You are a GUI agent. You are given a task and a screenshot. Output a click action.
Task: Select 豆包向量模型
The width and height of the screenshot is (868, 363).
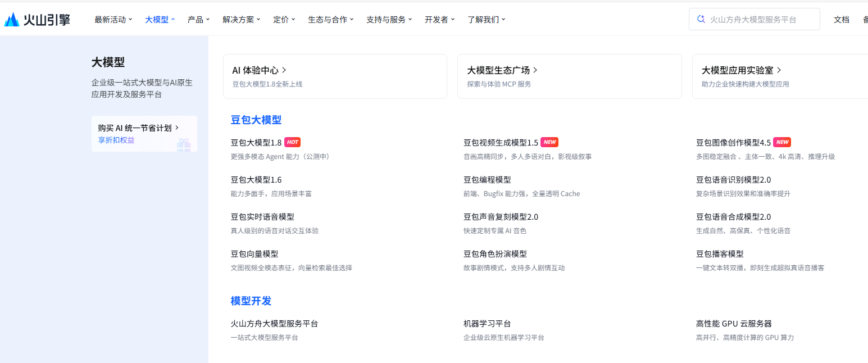click(x=255, y=254)
